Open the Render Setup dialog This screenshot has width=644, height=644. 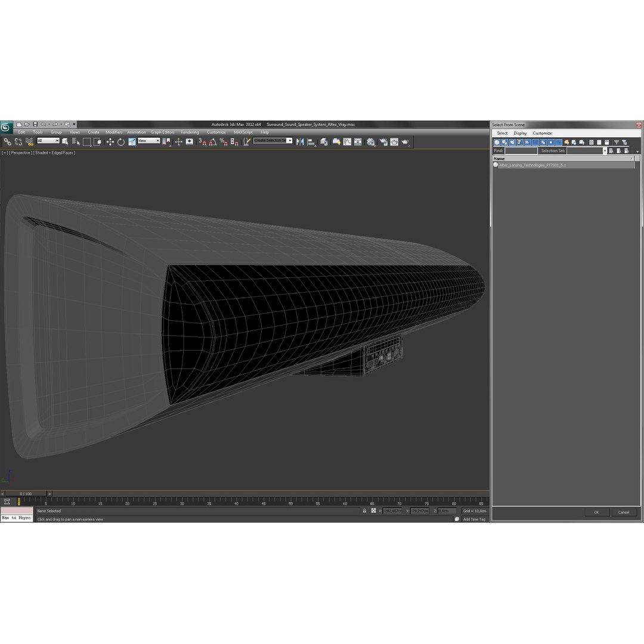click(383, 142)
